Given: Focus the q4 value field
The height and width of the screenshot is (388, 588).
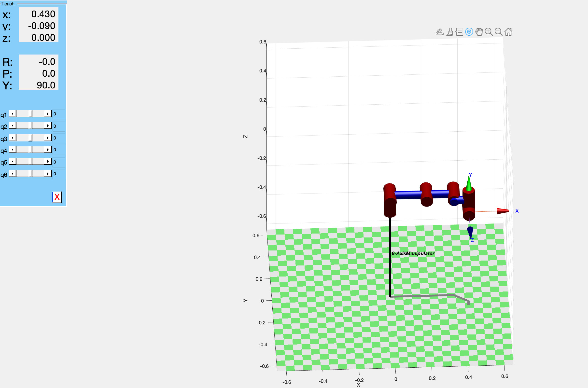Looking at the screenshot, I should point(59,150).
